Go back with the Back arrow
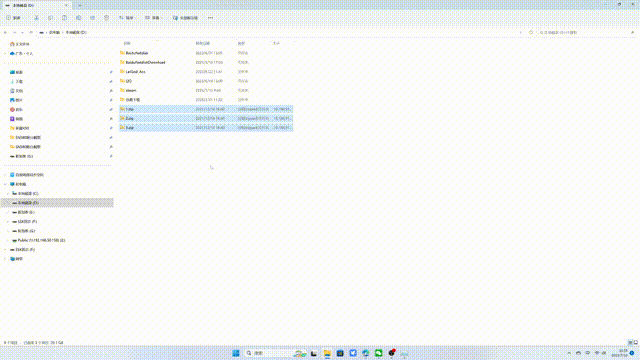This screenshot has height=360, width=640. [x=5, y=32]
